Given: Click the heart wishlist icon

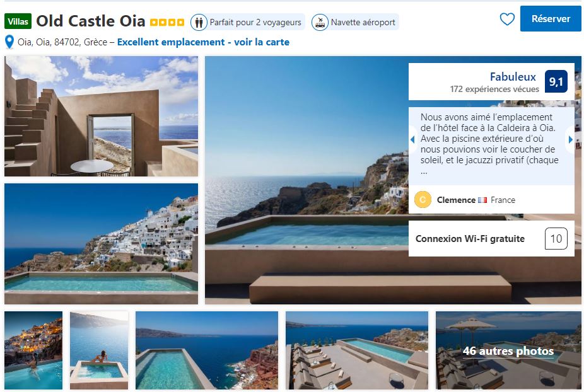Looking at the screenshot, I should pyautogui.click(x=507, y=20).
